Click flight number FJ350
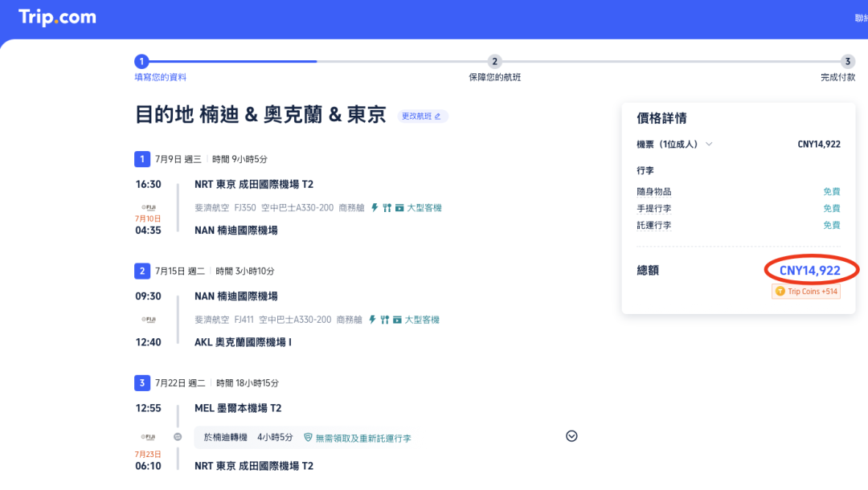The image size is (868, 490). [x=245, y=208]
